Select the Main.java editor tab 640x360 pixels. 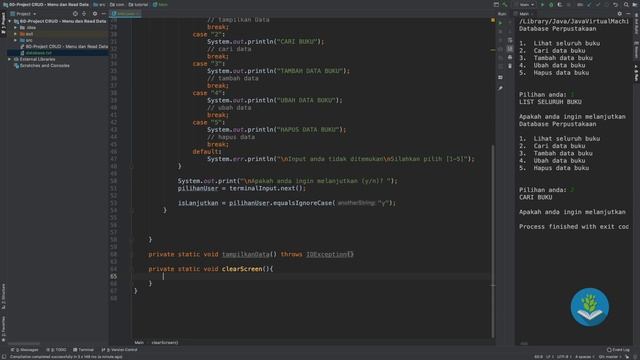[126, 13]
